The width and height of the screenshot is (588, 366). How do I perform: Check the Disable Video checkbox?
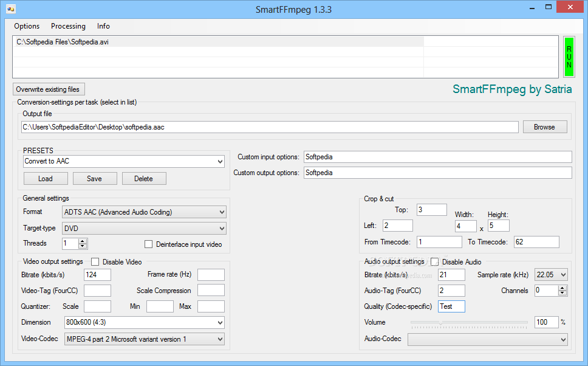coord(95,262)
